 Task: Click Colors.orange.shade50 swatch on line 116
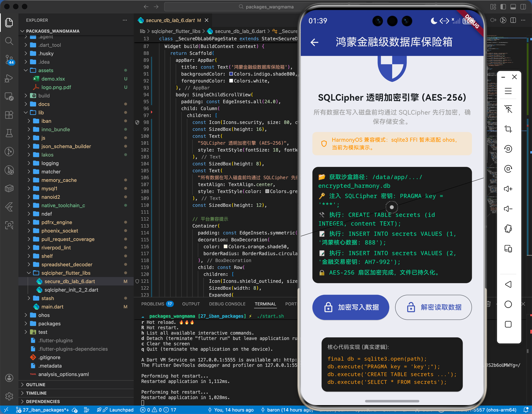[x=225, y=247]
